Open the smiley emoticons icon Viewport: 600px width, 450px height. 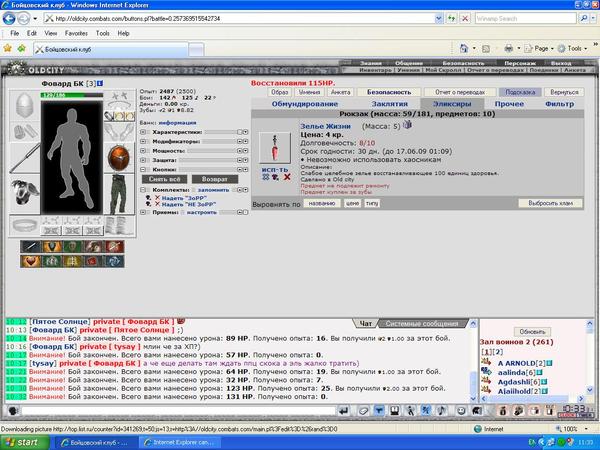click(461, 411)
